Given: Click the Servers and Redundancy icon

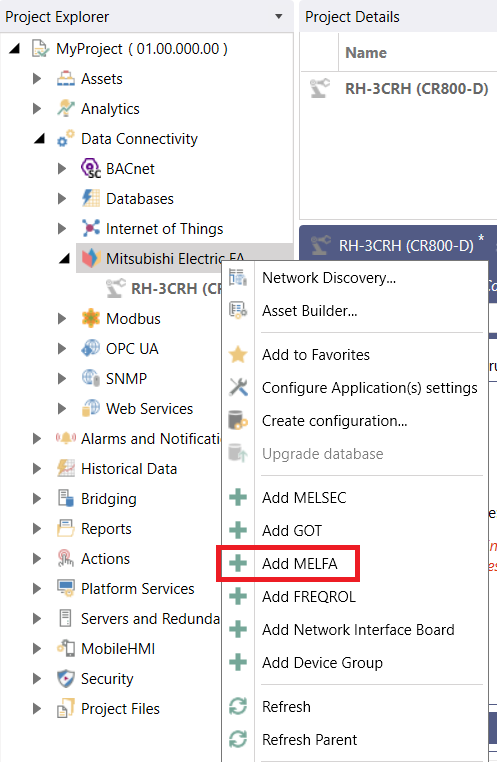Looking at the screenshot, I should [66, 619].
